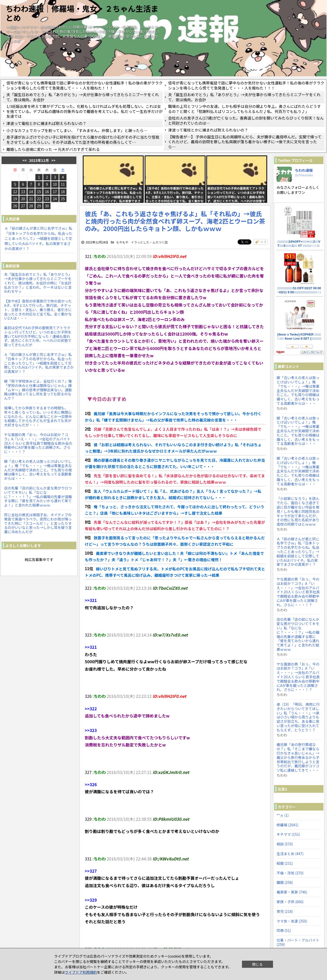This screenshot has width=327, height=980.
Task: Open the 同僚 (51) category
Action: (x=283, y=931)
